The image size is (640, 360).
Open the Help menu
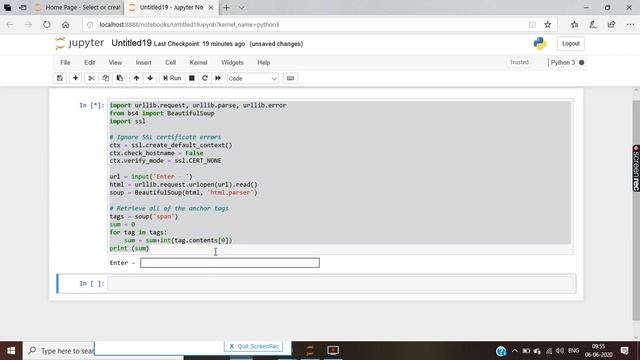point(264,62)
